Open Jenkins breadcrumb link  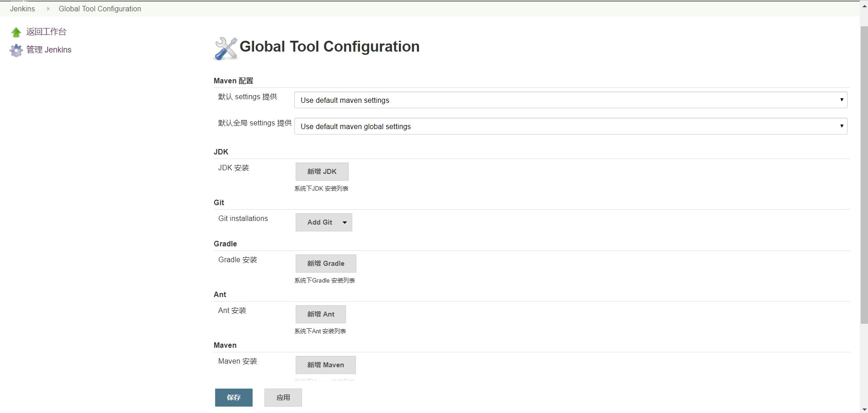23,9
